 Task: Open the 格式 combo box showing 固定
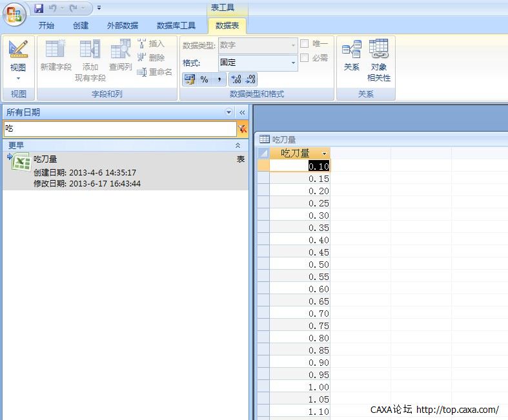pos(258,63)
